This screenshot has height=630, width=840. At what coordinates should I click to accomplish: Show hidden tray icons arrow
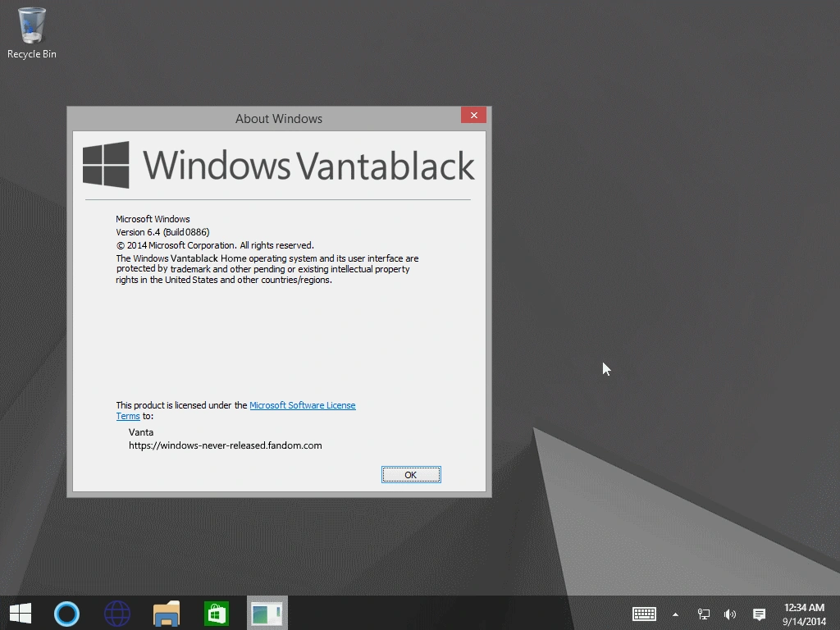(676, 614)
